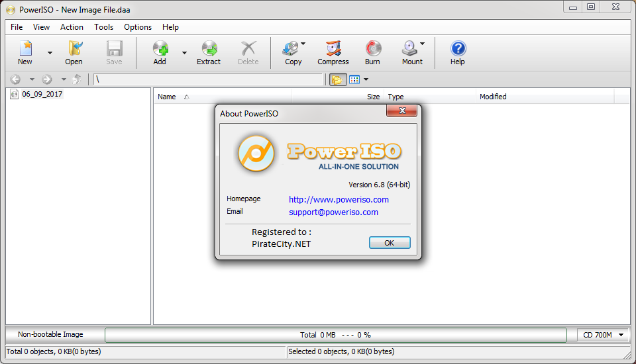Click the path address field
Screen dimensions: 636x364
[208, 79]
